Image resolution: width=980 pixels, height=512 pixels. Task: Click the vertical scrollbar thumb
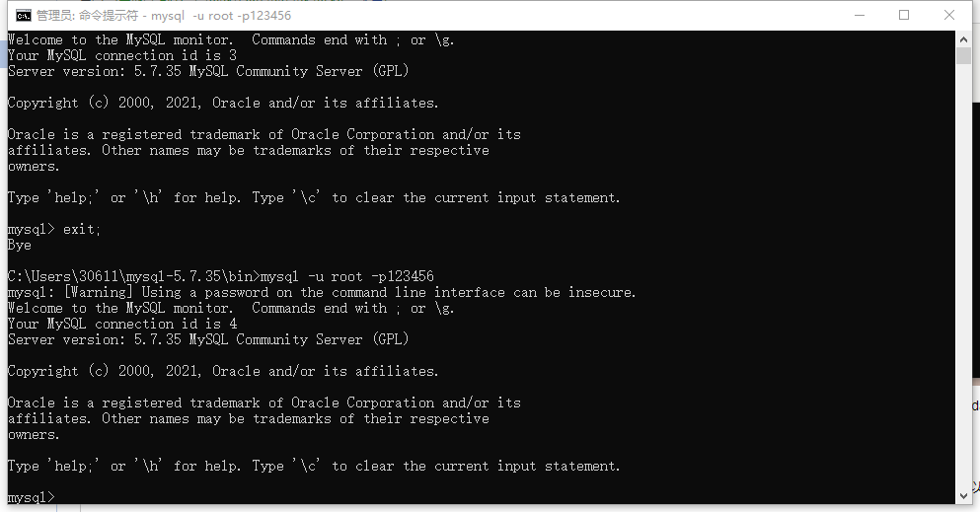(963, 55)
